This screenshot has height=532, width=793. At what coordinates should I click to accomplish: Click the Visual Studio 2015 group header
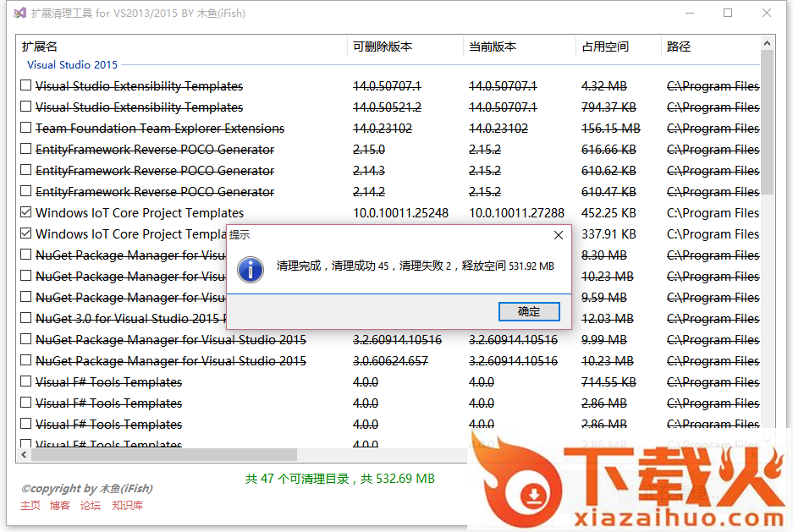pos(72,64)
